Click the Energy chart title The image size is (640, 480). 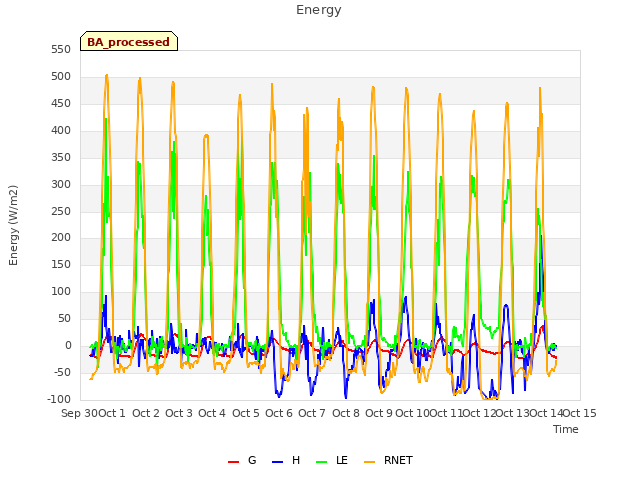coord(318,10)
